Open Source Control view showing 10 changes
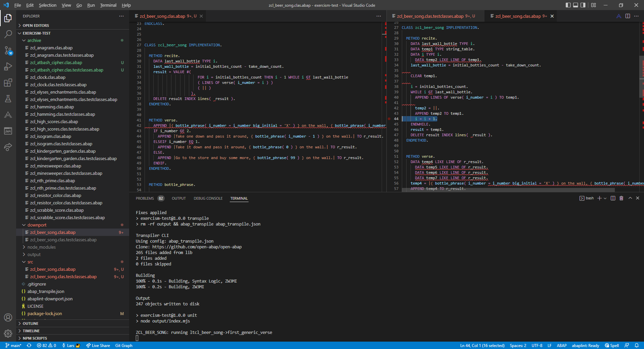644x349 pixels. tap(8, 50)
